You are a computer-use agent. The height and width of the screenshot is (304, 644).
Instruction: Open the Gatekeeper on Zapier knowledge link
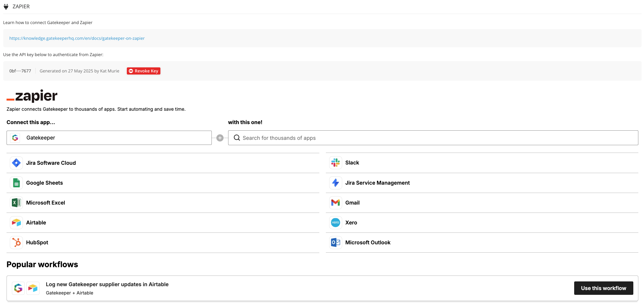click(x=77, y=38)
